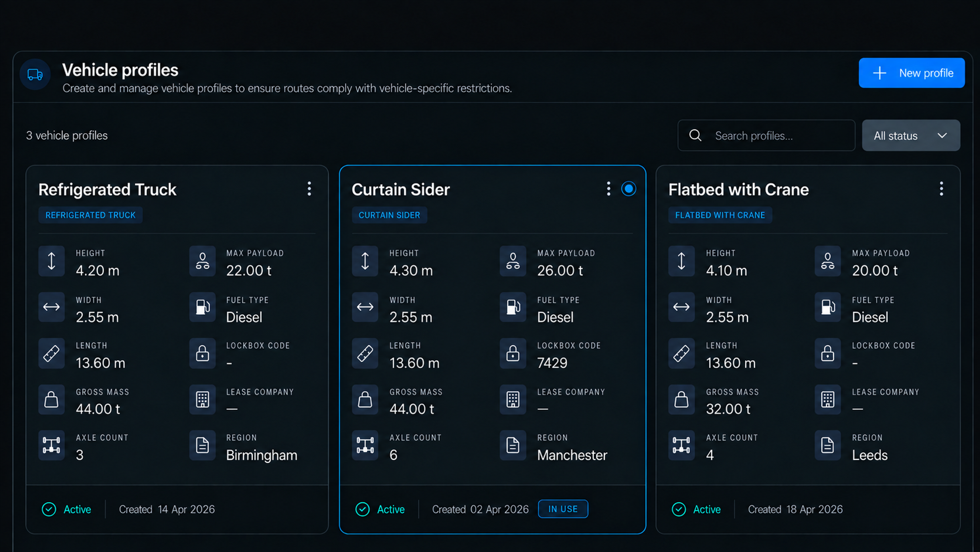The width and height of the screenshot is (980, 552).
Task: Click max payload value 26.00 t
Action: [560, 270]
